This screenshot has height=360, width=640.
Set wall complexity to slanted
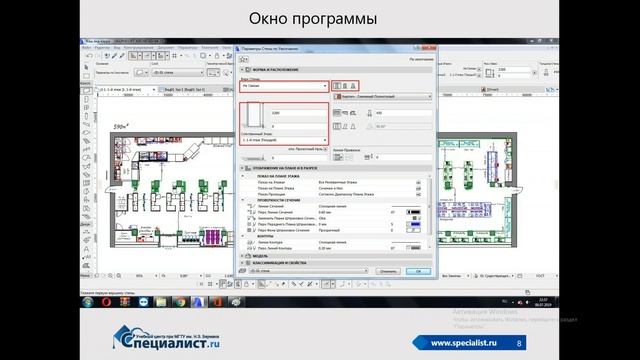pos(345,127)
